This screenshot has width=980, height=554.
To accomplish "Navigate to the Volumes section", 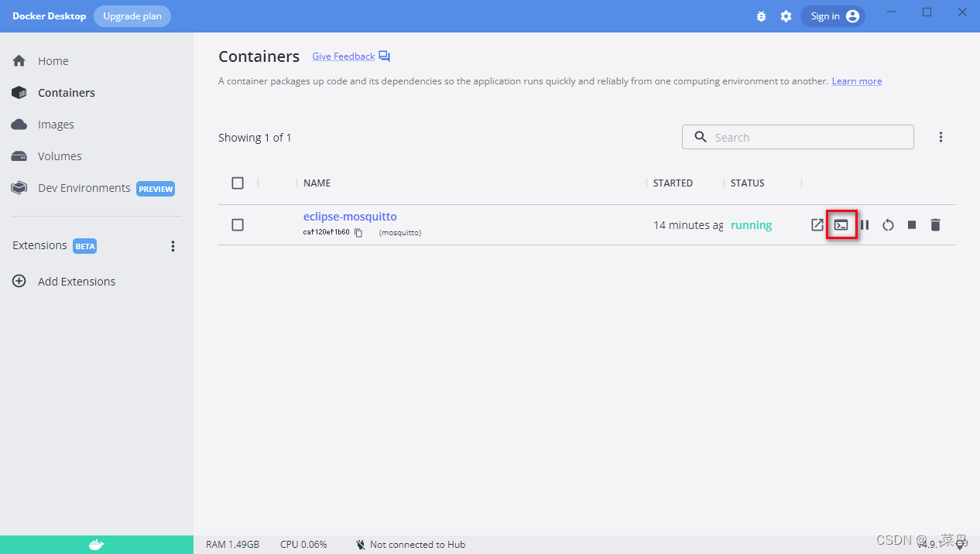I will click(60, 156).
